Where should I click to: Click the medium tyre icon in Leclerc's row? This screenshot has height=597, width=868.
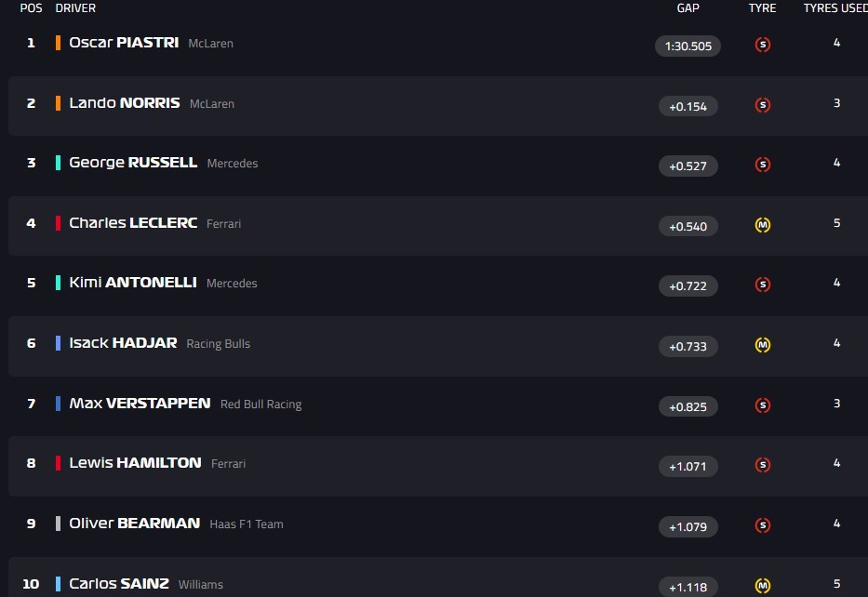click(762, 225)
